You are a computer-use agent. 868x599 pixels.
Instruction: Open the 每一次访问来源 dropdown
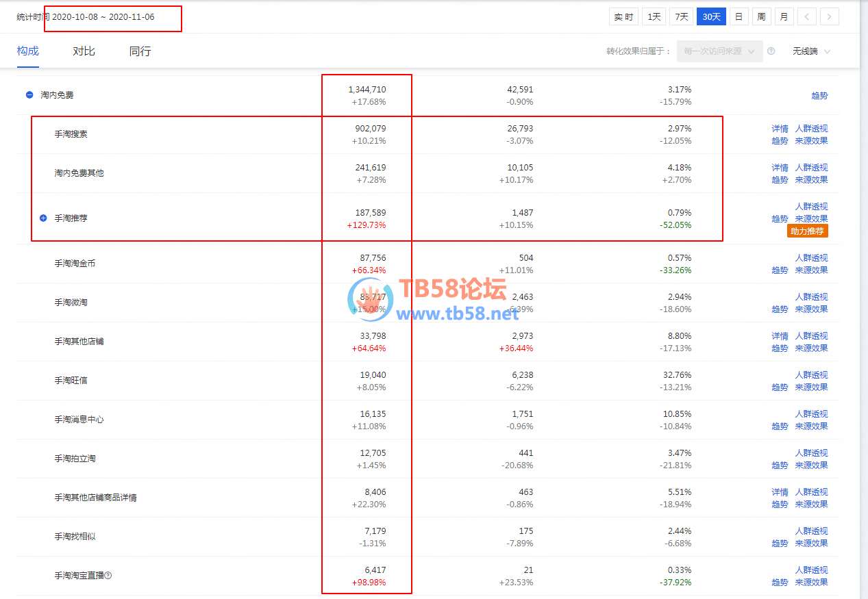point(719,51)
